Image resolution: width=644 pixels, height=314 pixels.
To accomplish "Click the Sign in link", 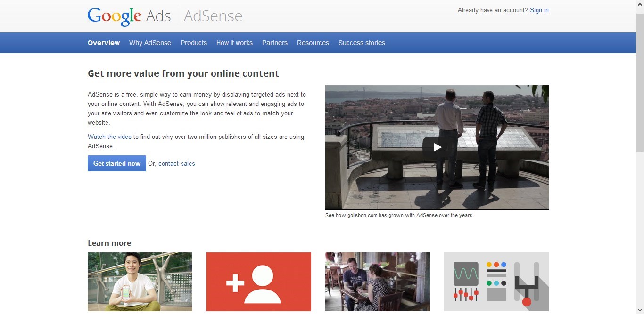I will 539,10.
